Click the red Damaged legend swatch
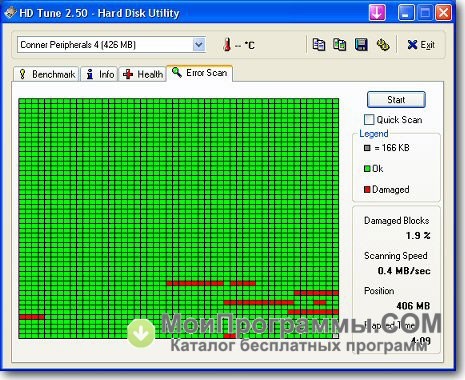Image resolution: width=465 pixels, height=380 pixels. pyautogui.click(x=367, y=190)
